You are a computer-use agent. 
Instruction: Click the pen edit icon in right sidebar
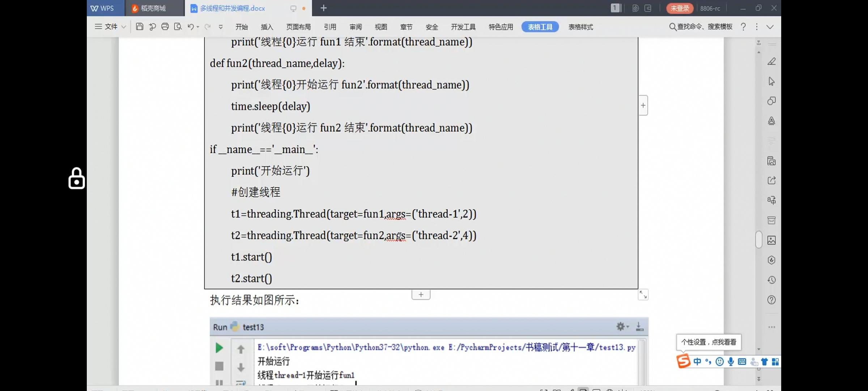click(771, 61)
